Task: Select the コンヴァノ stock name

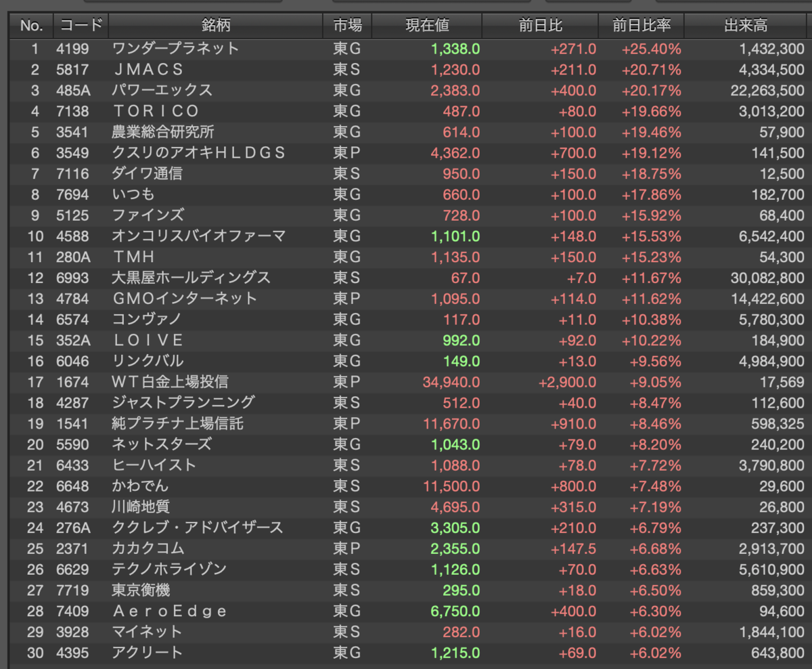Action: [x=147, y=320]
